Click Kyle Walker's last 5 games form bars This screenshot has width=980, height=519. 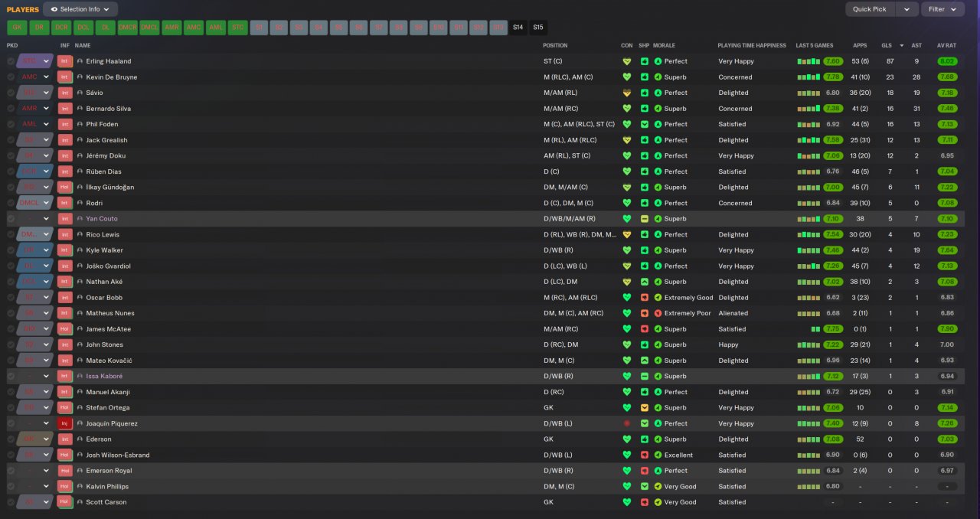808,250
